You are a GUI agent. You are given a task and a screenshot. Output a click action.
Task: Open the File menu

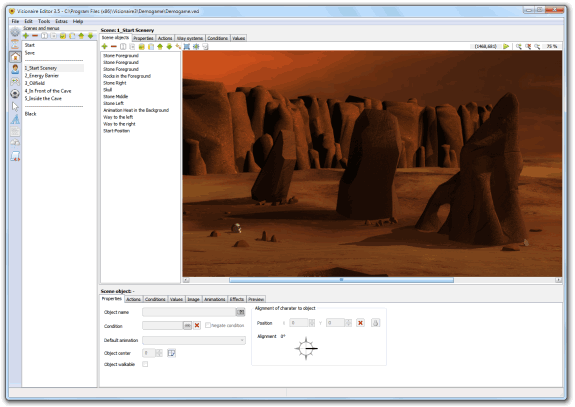click(15, 21)
